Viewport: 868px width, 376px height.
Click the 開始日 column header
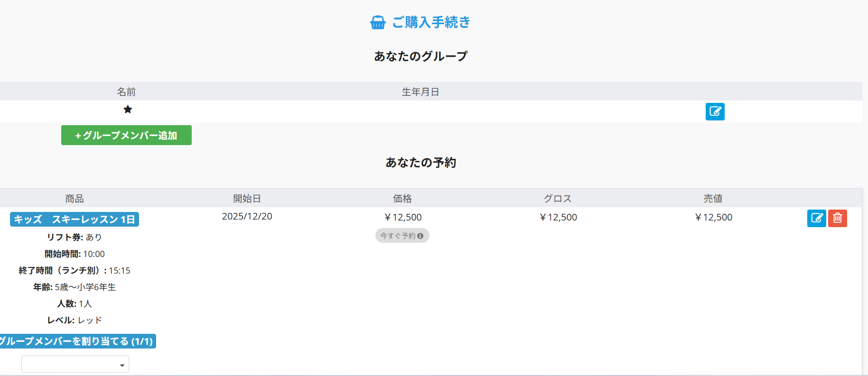[247, 198]
